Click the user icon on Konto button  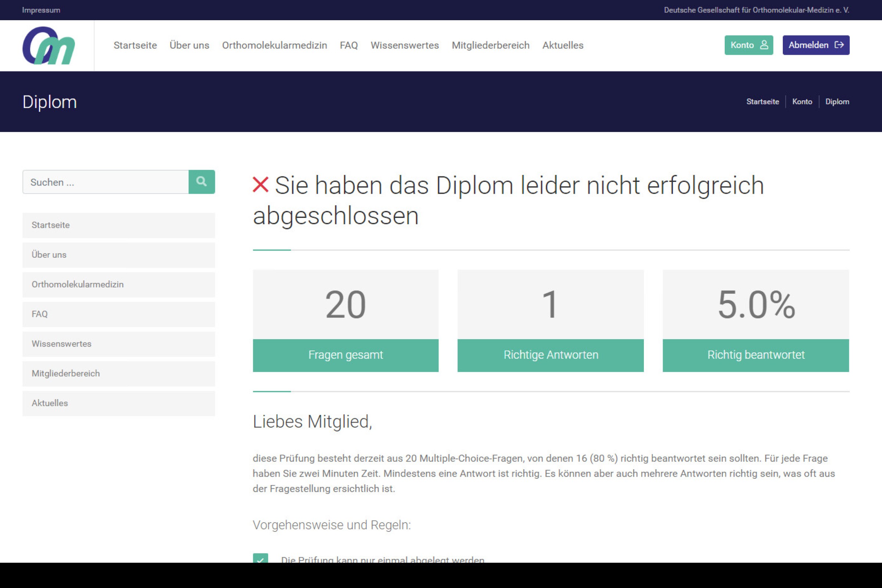[x=764, y=45]
